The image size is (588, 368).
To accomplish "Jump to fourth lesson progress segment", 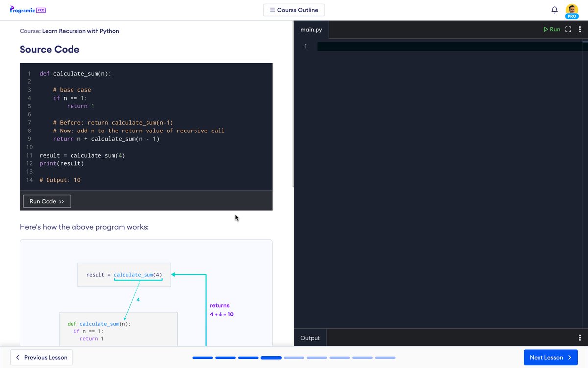I will [x=271, y=358].
